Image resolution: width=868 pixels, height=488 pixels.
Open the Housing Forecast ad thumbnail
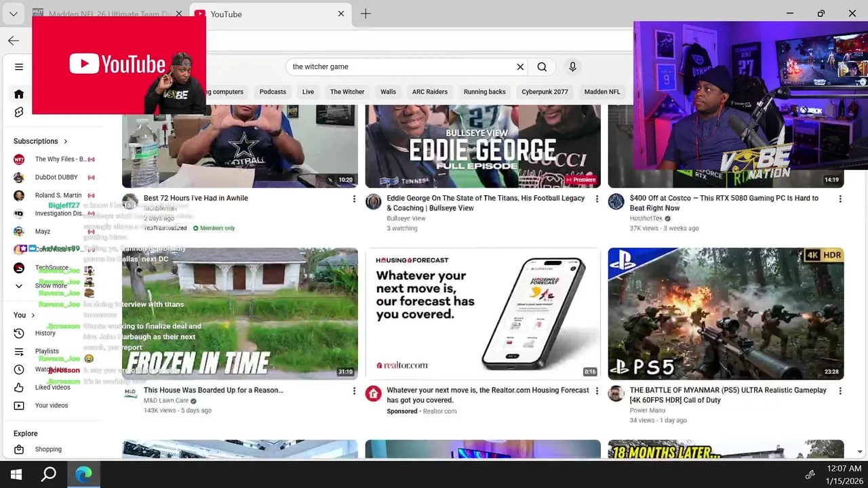pos(483,313)
